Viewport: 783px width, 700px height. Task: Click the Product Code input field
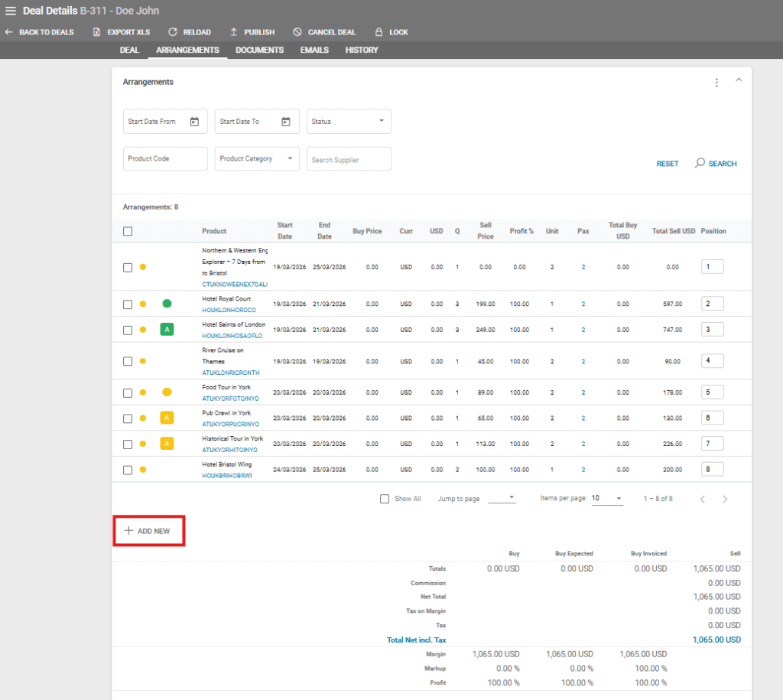click(x=165, y=159)
